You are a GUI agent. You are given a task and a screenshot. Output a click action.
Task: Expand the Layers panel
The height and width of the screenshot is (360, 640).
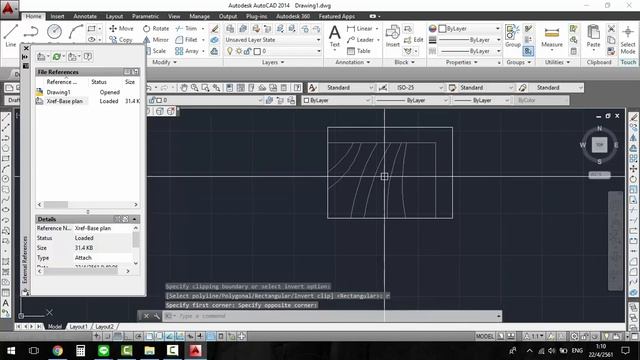pyautogui.click(x=273, y=62)
